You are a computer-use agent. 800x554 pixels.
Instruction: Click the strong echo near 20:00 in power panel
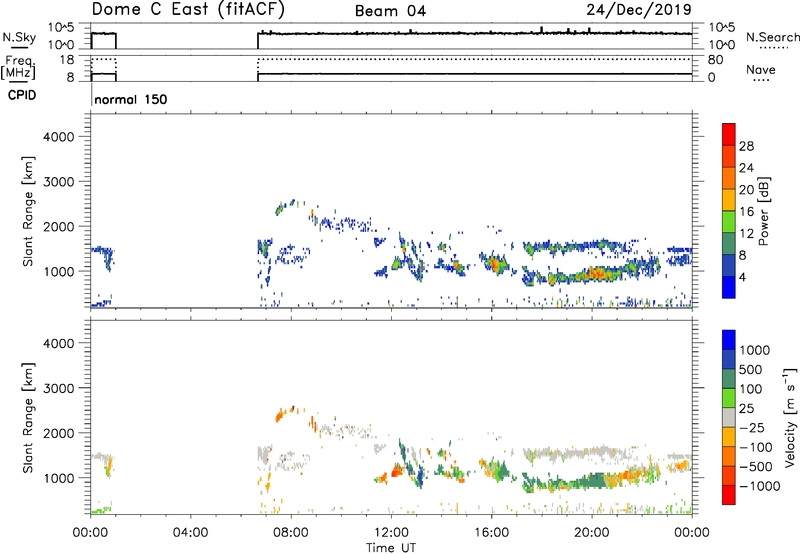tap(596, 274)
